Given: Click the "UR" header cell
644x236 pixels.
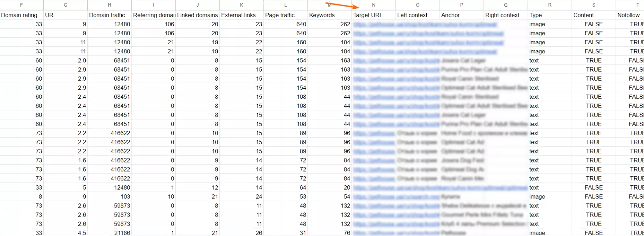Looking at the screenshot, I should (66, 15).
